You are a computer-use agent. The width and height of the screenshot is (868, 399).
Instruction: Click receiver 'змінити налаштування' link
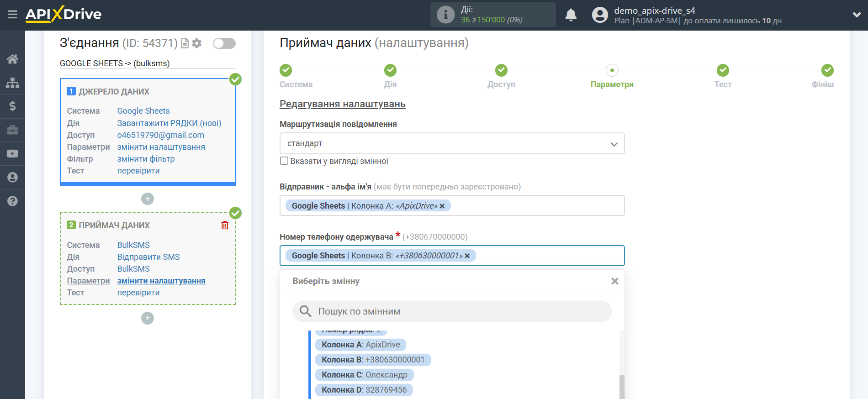(x=161, y=281)
